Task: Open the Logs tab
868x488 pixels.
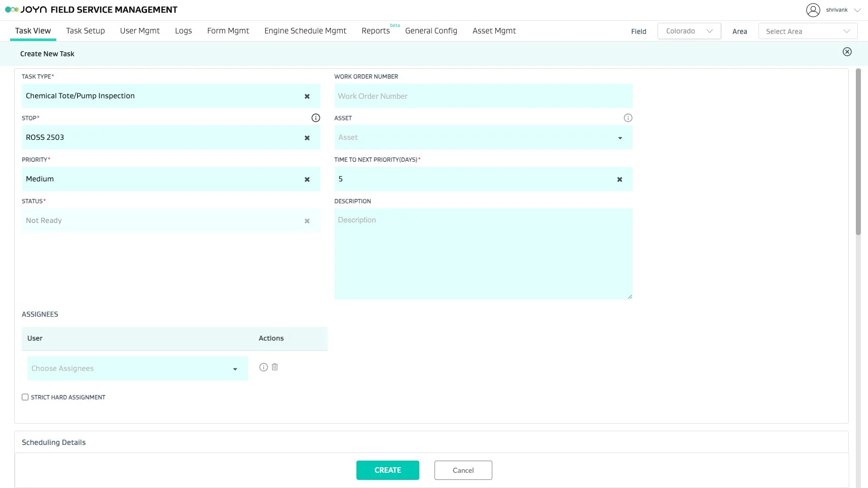Action: click(x=184, y=31)
